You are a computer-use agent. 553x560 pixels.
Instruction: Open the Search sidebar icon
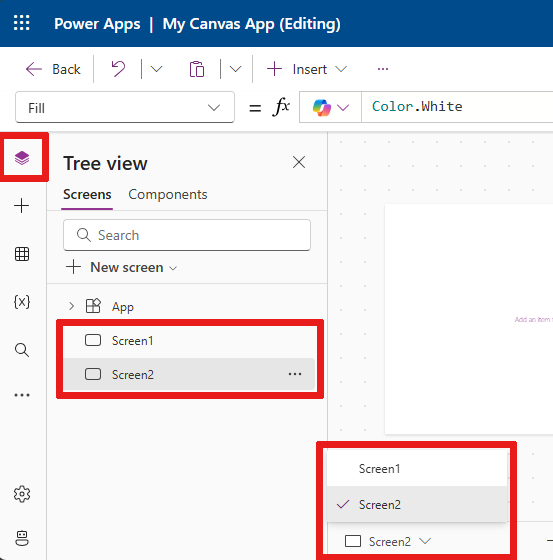coord(22,350)
